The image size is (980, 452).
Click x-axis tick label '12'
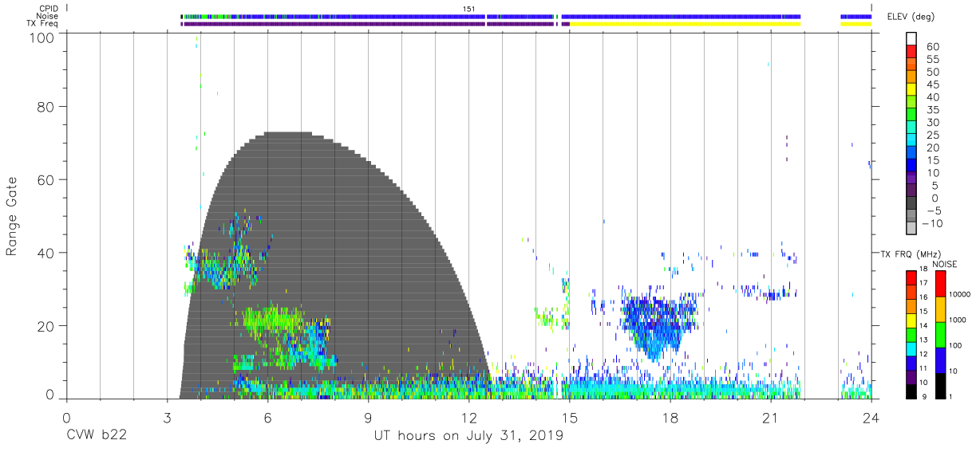coord(468,418)
